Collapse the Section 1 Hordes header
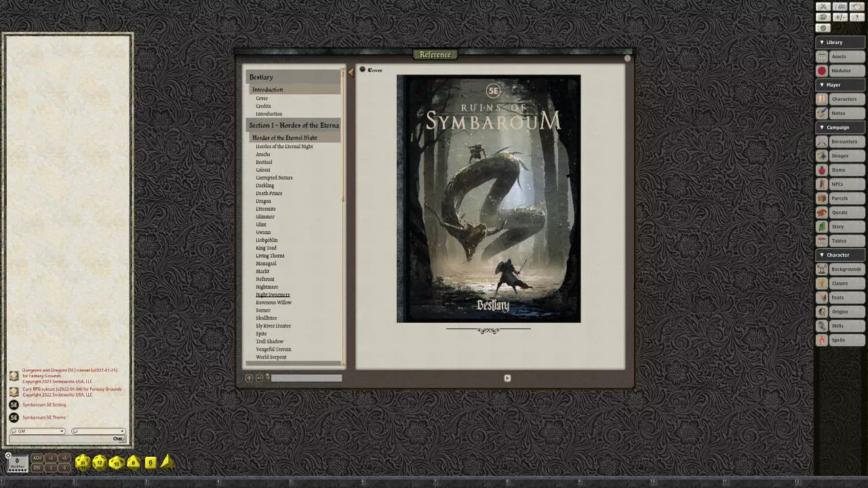Image resolution: width=868 pixels, height=488 pixels. pyautogui.click(x=293, y=125)
